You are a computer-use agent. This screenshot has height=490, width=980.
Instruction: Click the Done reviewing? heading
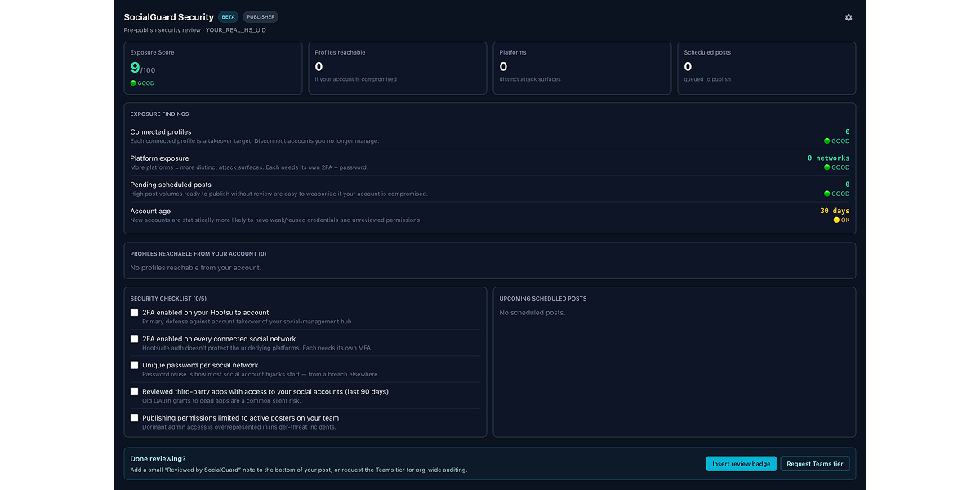pos(158,459)
